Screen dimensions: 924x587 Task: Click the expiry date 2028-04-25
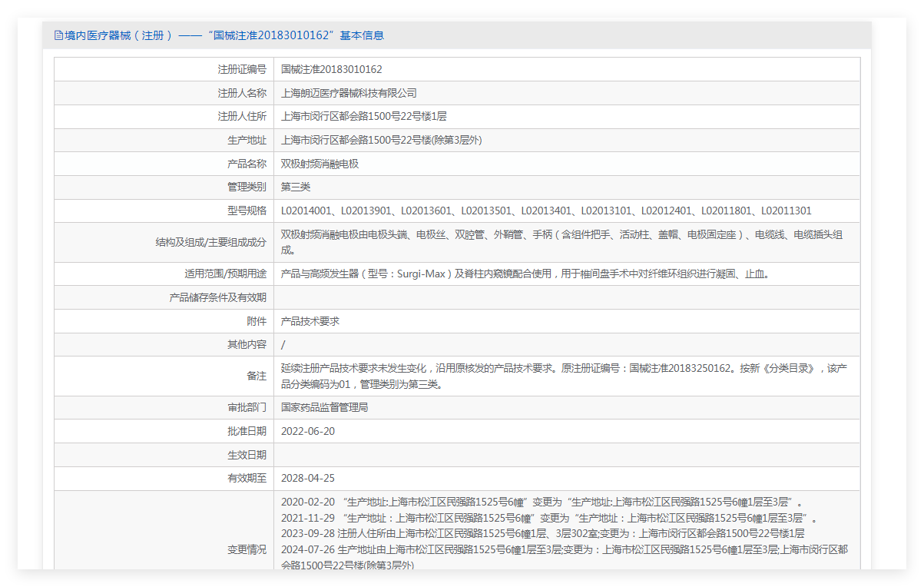click(x=308, y=478)
